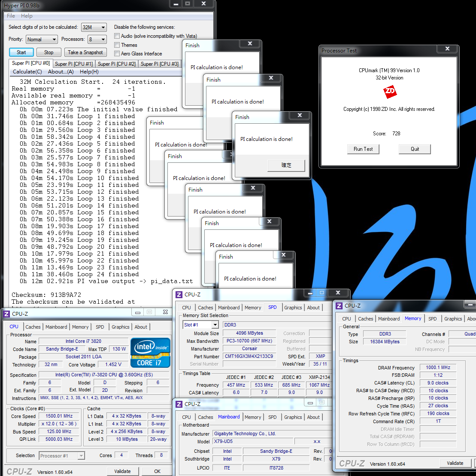Click the Mainboard Model field X79-UD5

tap(253, 441)
